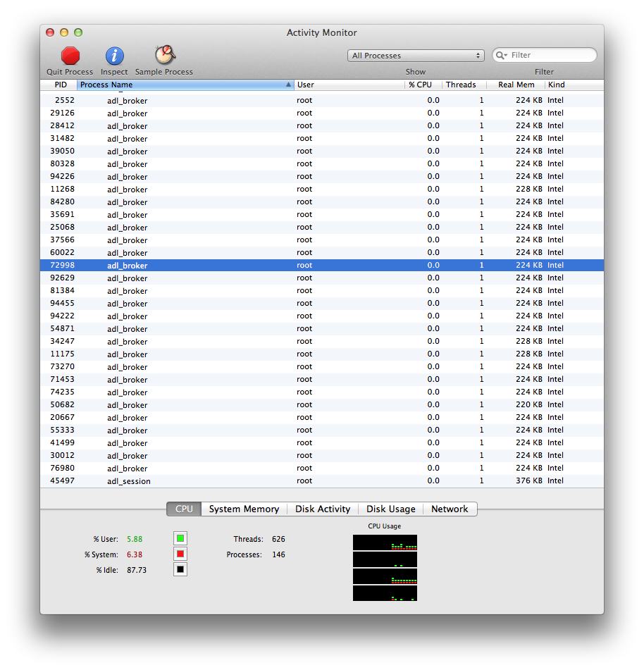Screen dimensions: 644x670
Task: Click the third CPU Usage graph
Action: (x=385, y=576)
